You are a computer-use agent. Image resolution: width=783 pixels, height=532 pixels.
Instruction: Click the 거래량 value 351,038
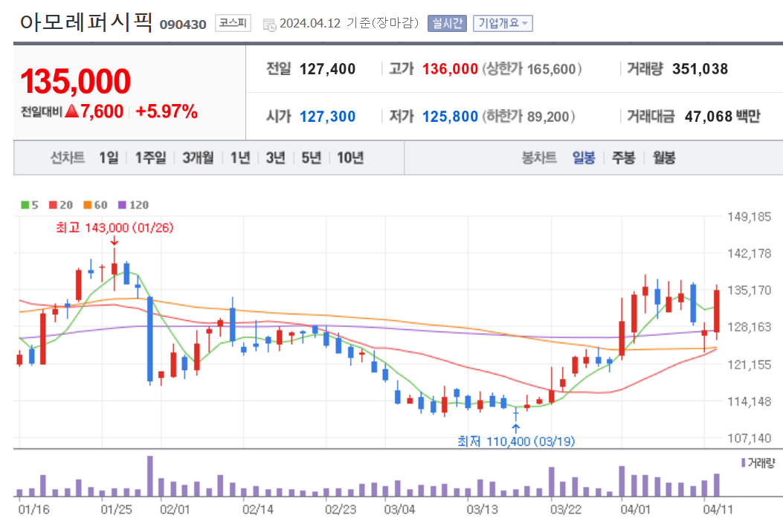click(700, 69)
